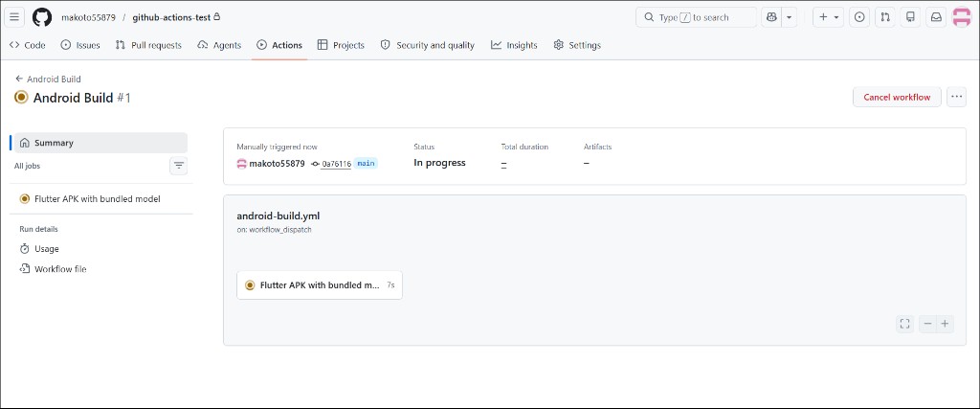980x409 pixels.
Task: Open the issues icon in the header
Action: pos(859,17)
